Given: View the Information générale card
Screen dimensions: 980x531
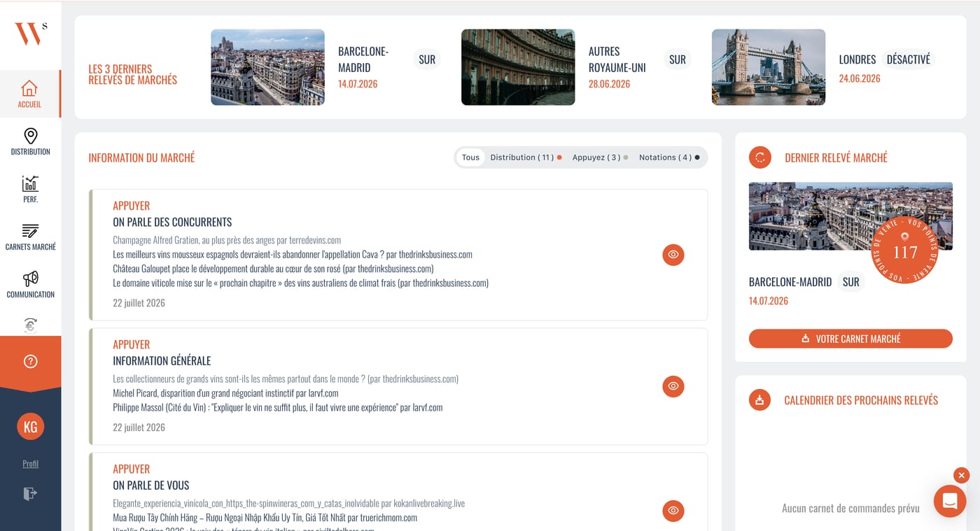Looking at the screenshot, I should [673, 386].
